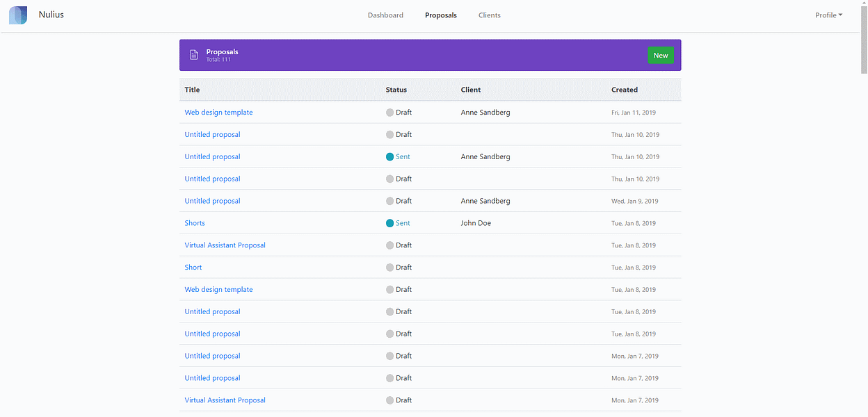Screen dimensions: 868x417
Task: Click the Nulius logo icon
Action: point(18,15)
